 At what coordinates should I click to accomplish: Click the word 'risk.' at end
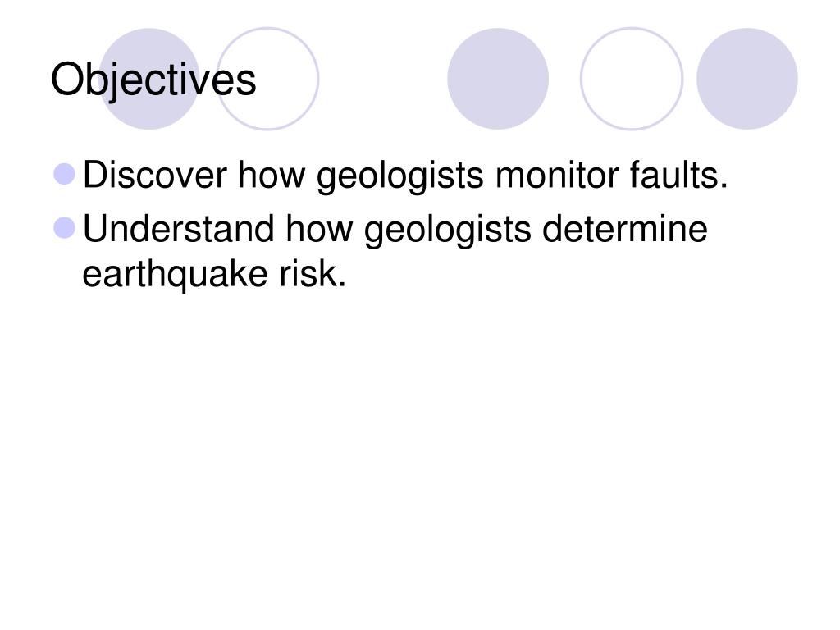tap(313, 274)
